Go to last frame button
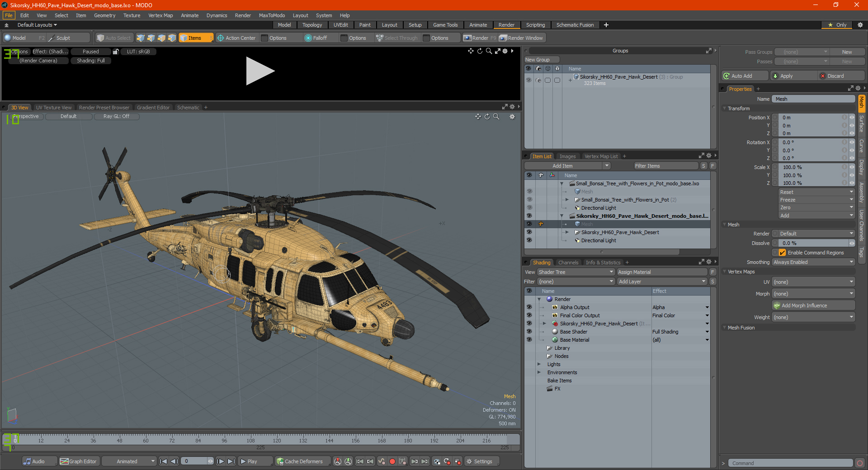The image size is (868, 470). pos(231,461)
